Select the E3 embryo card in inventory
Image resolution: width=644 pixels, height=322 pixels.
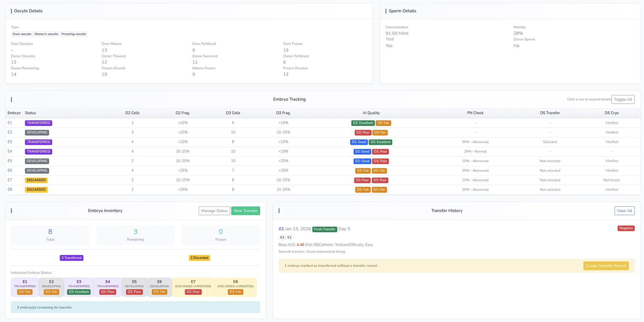pyautogui.click(x=79, y=287)
